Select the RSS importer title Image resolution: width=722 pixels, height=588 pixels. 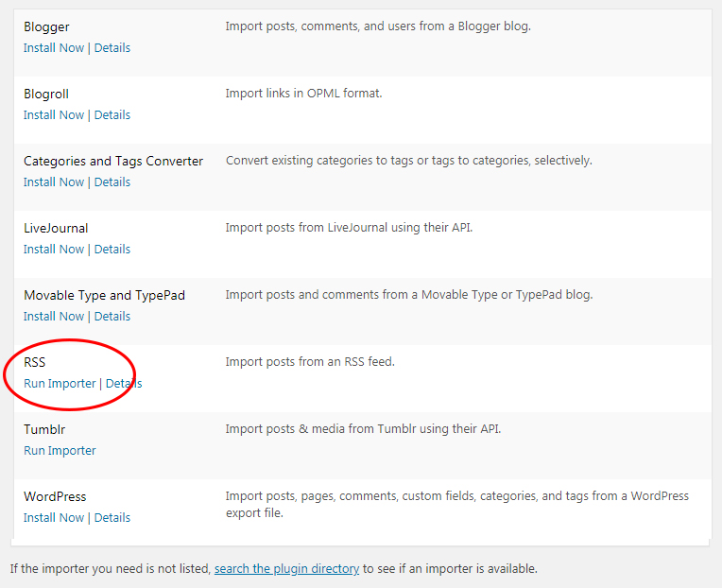(x=35, y=363)
